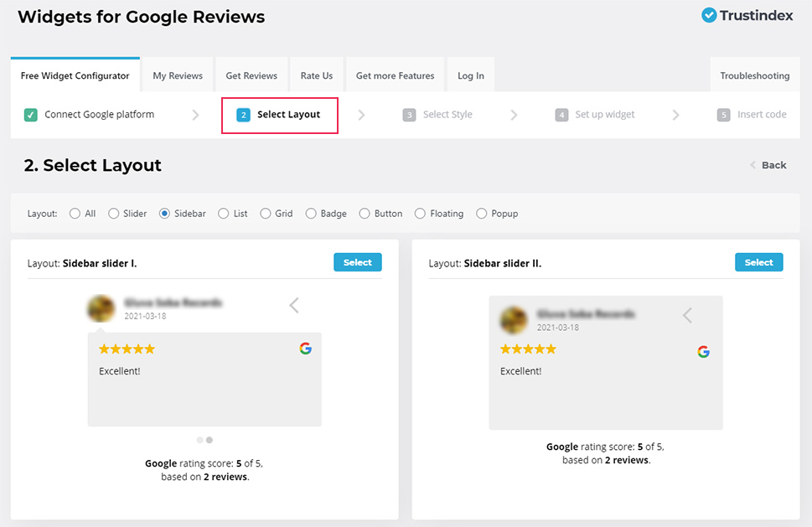
Task: Click the step 5 number badge
Action: 723,115
